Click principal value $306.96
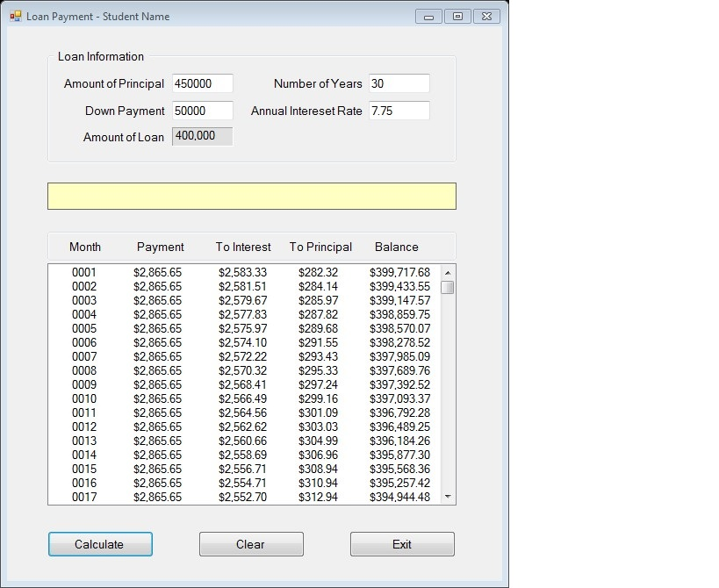719x588 pixels. pos(318,455)
